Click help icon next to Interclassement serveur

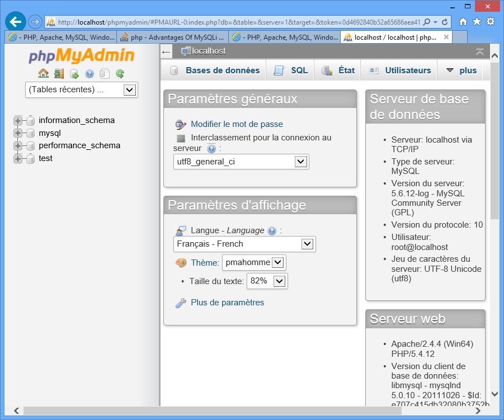pyautogui.click(x=211, y=149)
